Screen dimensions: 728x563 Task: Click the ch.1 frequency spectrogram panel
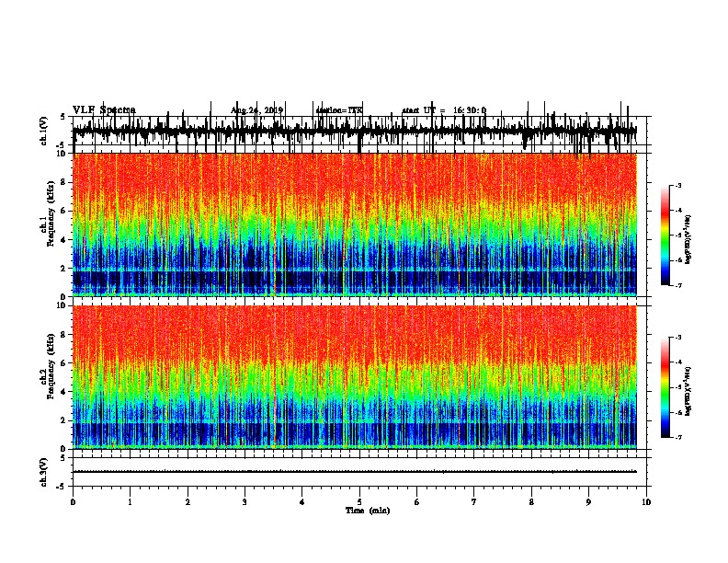coord(355,224)
